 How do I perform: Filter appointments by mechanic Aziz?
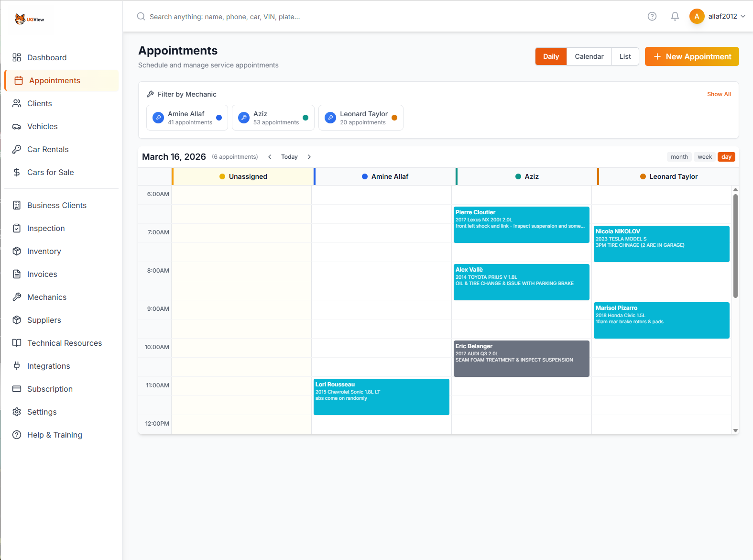click(x=273, y=118)
